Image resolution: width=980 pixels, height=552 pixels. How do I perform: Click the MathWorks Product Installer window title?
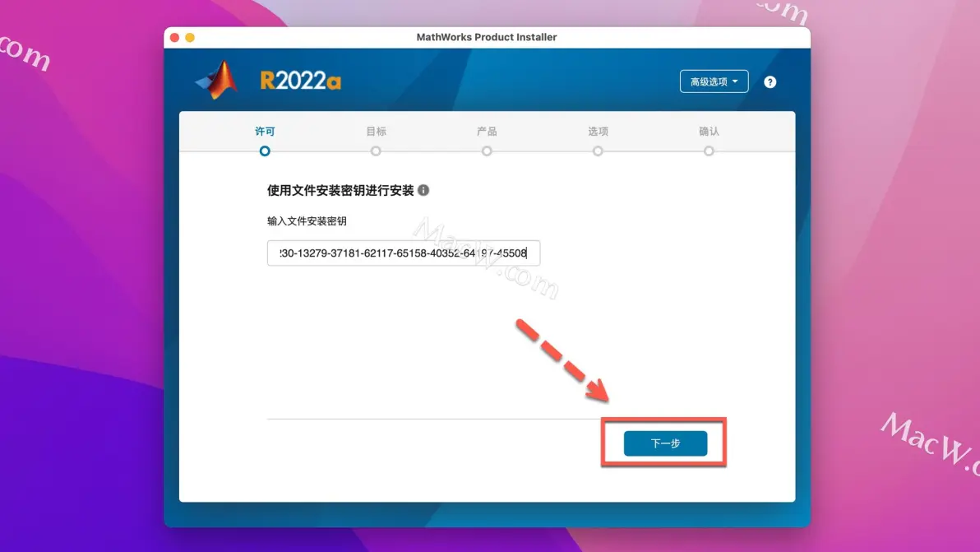(486, 37)
